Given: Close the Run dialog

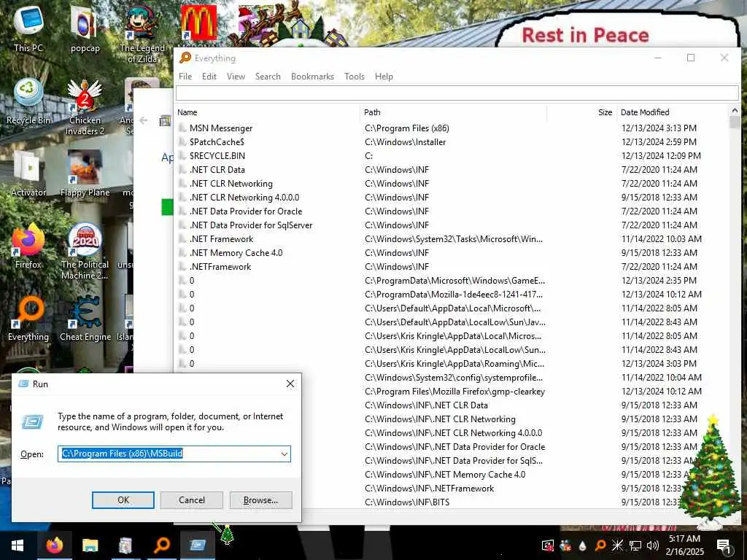Looking at the screenshot, I should tap(290, 384).
